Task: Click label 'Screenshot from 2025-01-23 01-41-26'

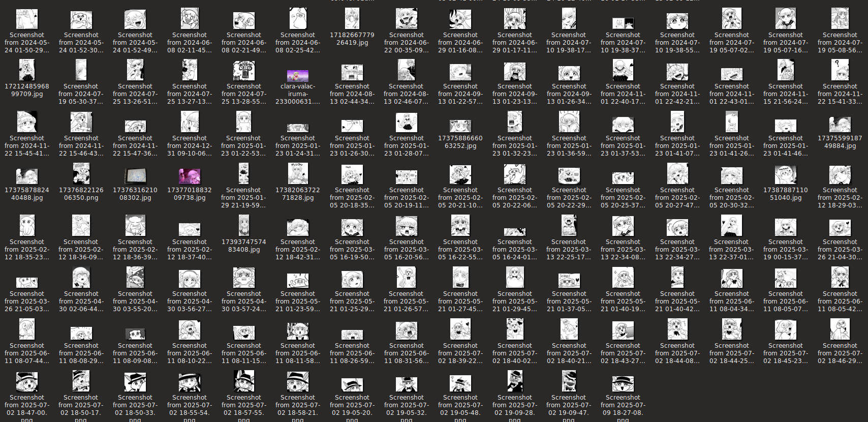Action: coord(732,146)
